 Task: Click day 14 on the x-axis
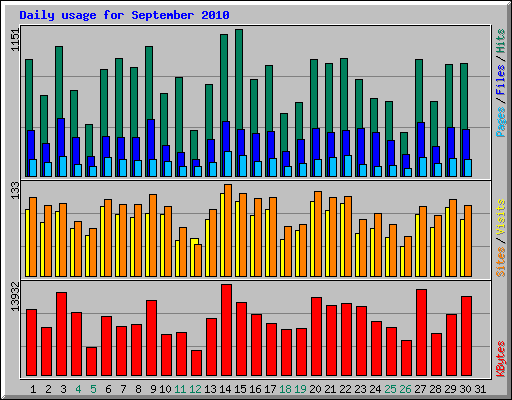(225, 389)
